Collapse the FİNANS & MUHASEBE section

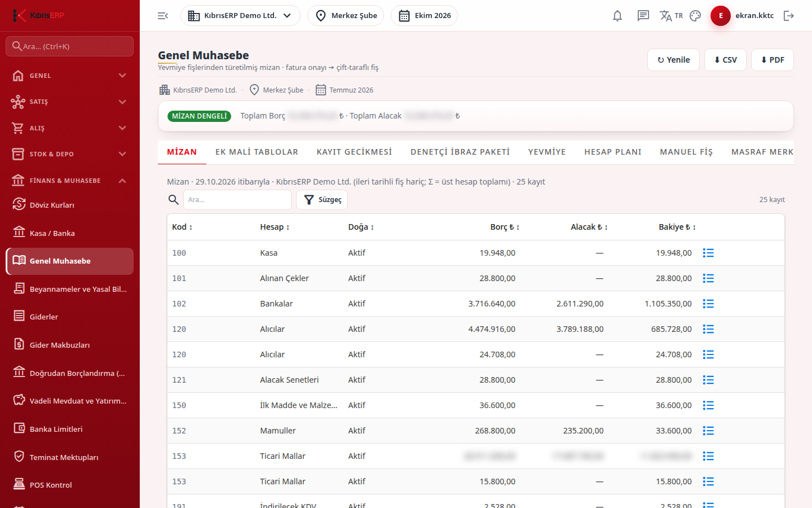[69, 181]
